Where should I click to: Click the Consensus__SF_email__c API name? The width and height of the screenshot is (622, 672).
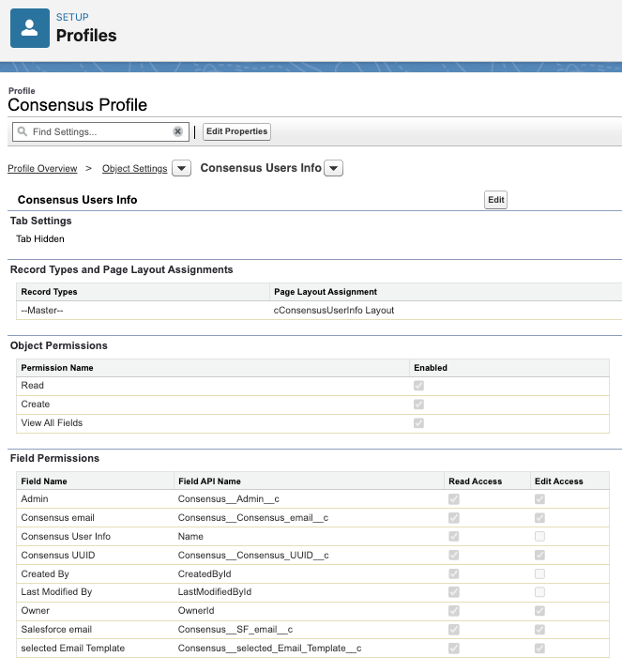tap(235, 630)
